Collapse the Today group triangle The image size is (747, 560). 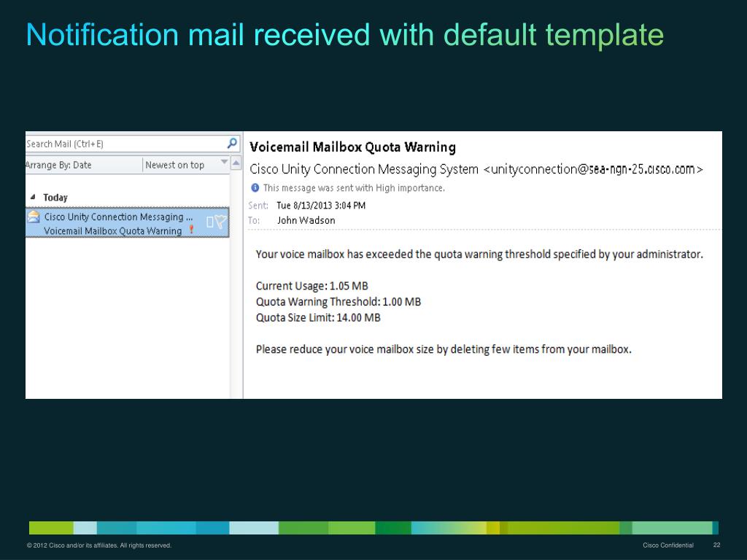coord(32,197)
